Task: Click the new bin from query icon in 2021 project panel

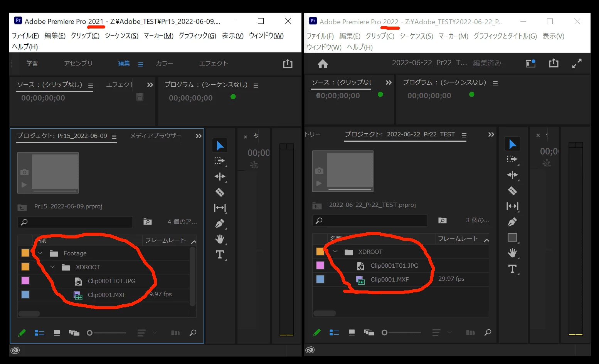Action: (x=147, y=221)
